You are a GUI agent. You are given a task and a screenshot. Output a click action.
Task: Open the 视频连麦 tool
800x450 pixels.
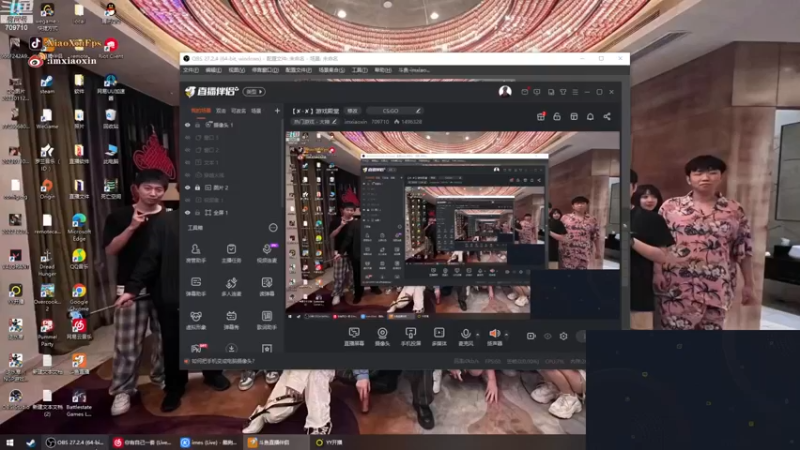[x=266, y=253]
